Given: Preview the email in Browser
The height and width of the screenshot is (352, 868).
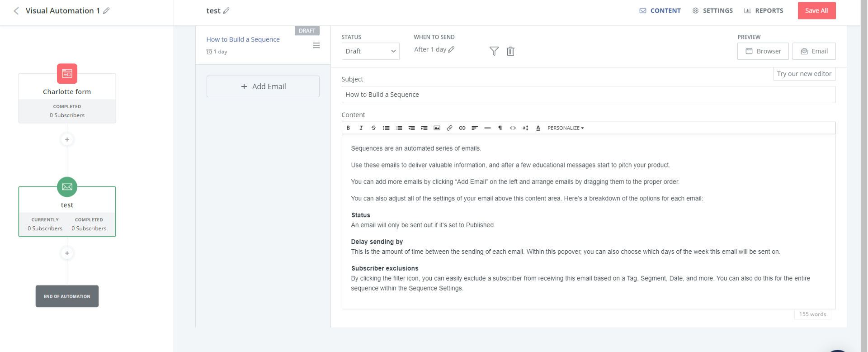Looking at the screenshot, I should click(x=763, y=51).
